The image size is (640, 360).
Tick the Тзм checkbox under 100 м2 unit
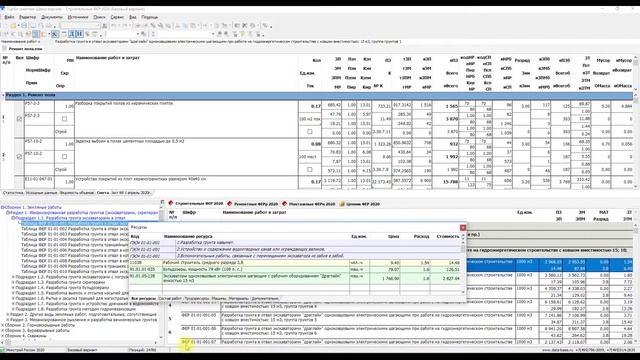[310, 131]
